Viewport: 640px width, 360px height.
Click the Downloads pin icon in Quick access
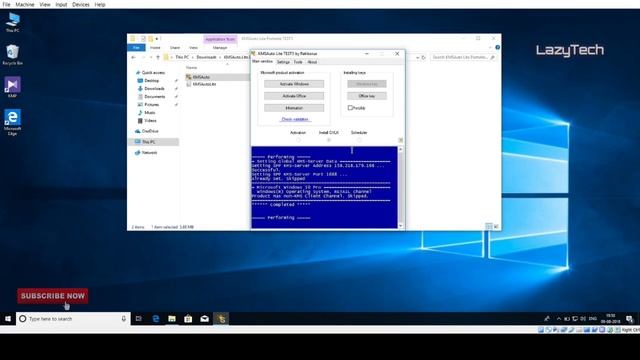(176, 89)
